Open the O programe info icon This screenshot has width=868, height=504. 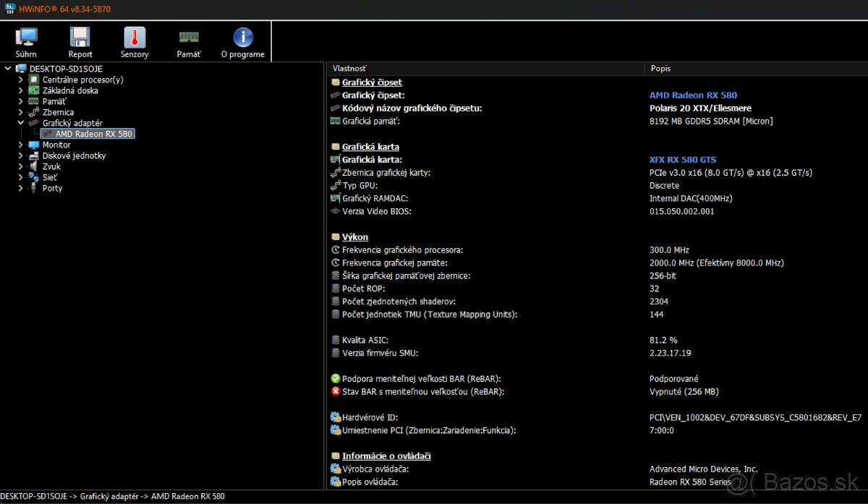point(243,42)
